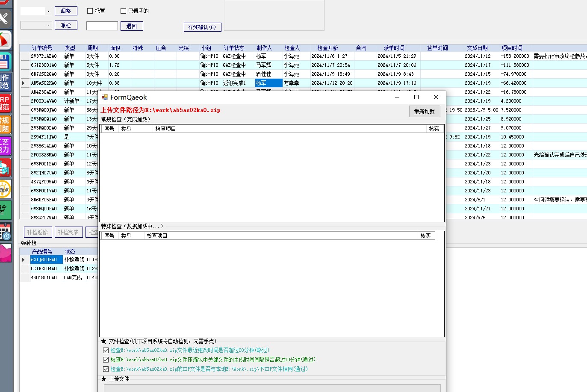Viewport: 587px width, 392px height.
Task: Sort by 检查开始 column header
Action: 327,48
